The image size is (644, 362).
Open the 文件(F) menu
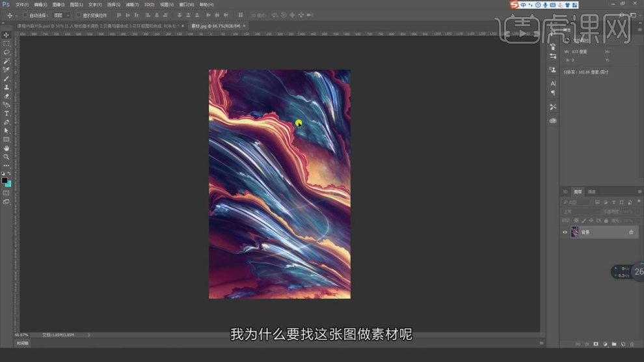[x=22, y=5]
